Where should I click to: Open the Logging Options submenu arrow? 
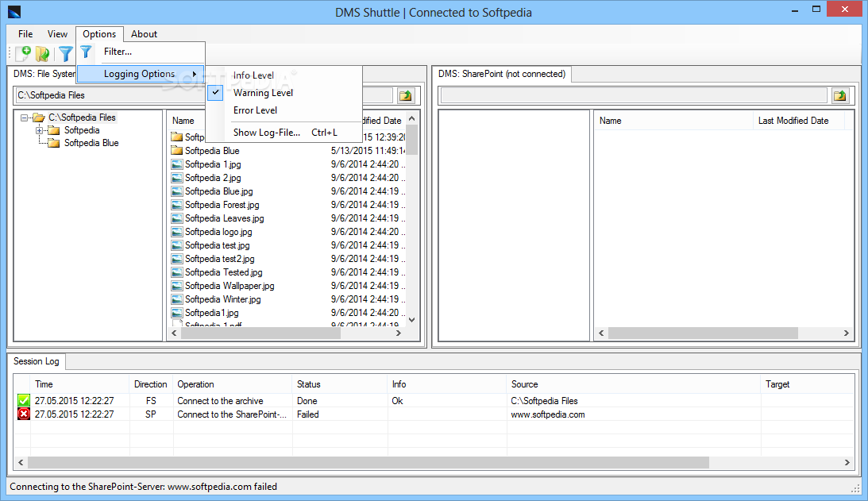click(195, 74)
